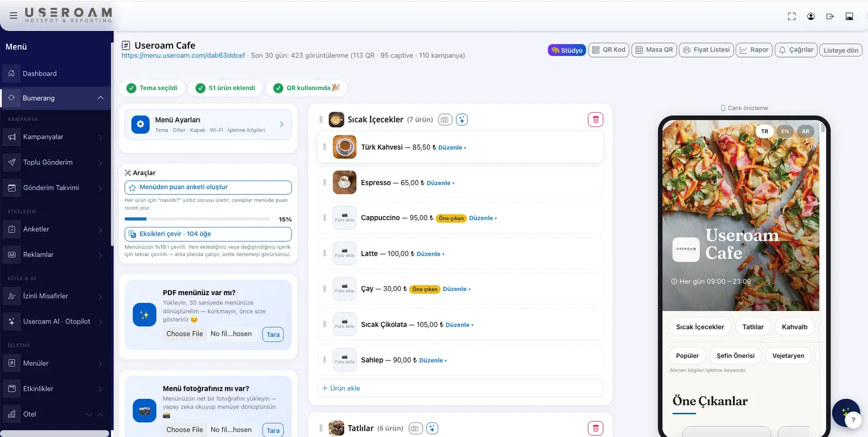Select Sıcak İçecekler tab in phone preview

[700, 327]
